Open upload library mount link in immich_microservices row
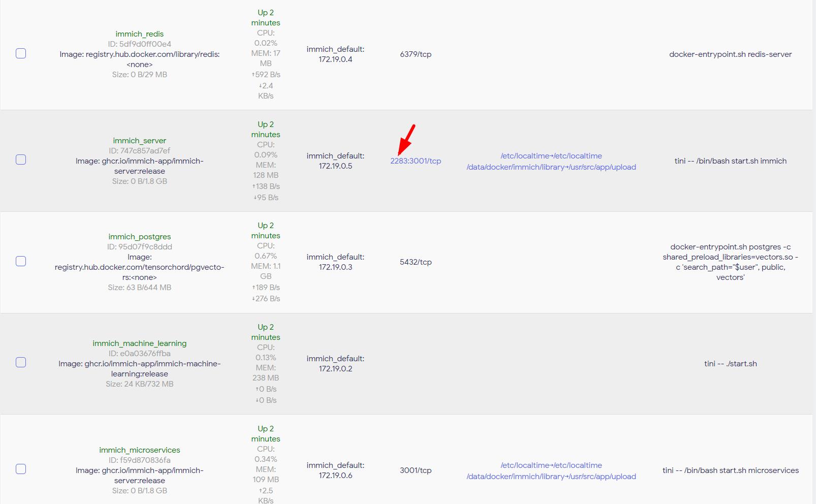This screenshot has width=816, height=504. coord(551,477)
